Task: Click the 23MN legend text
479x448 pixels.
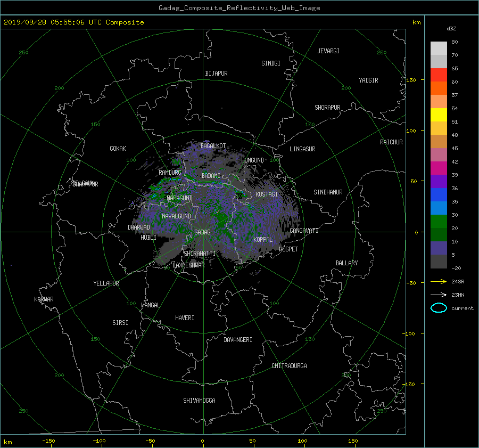Action: point(458,295)
